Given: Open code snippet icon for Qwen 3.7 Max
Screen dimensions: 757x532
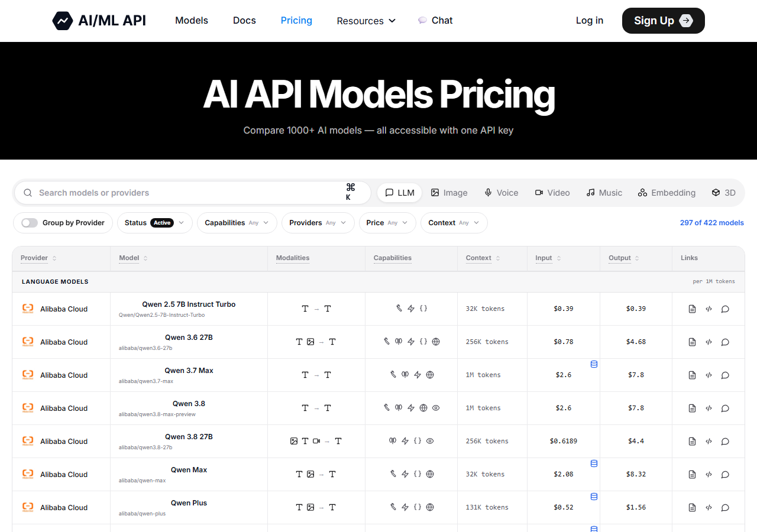Looking at the screenshot, I should (x=709, y=375).
